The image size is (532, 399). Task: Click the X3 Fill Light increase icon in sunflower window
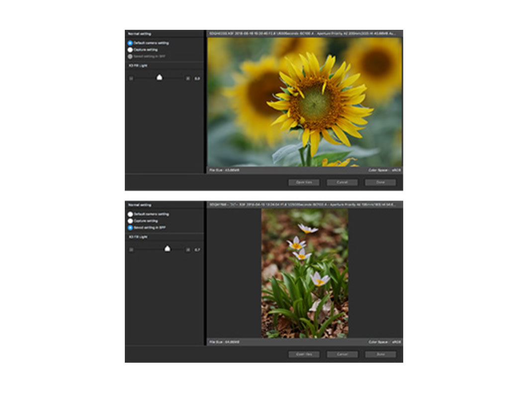[x=187, y=78]
